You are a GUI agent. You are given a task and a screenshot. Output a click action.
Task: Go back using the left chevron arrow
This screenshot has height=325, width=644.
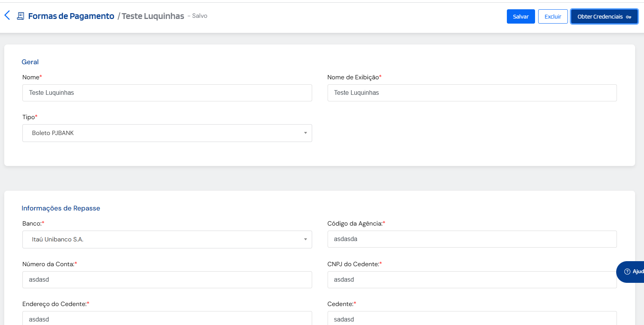7,15
